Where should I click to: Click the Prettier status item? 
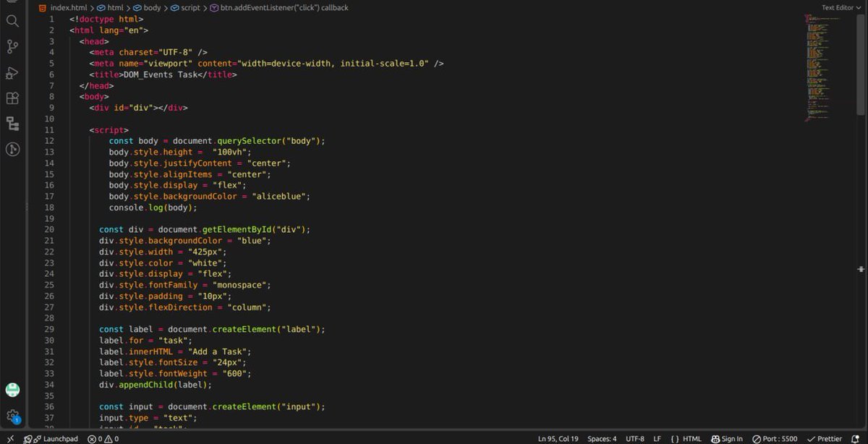(825, 439)
